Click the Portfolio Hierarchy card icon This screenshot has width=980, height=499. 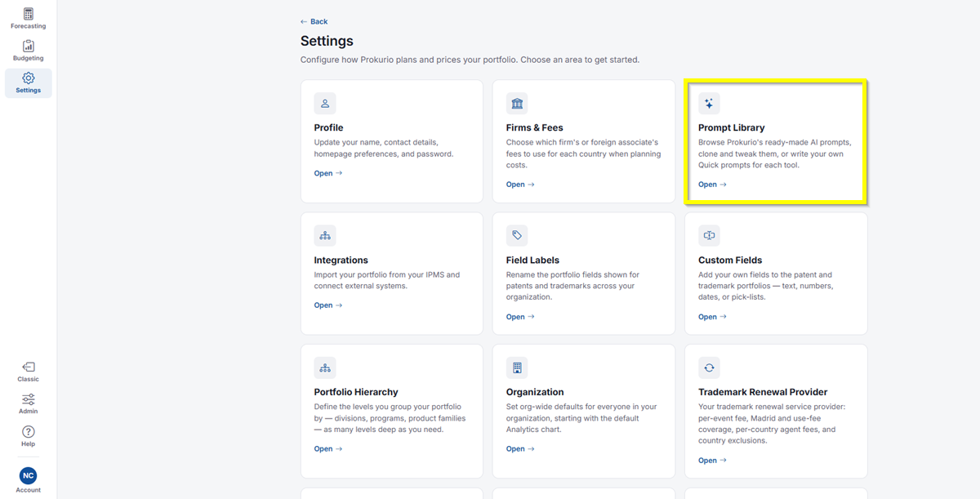tap(325, 368)
